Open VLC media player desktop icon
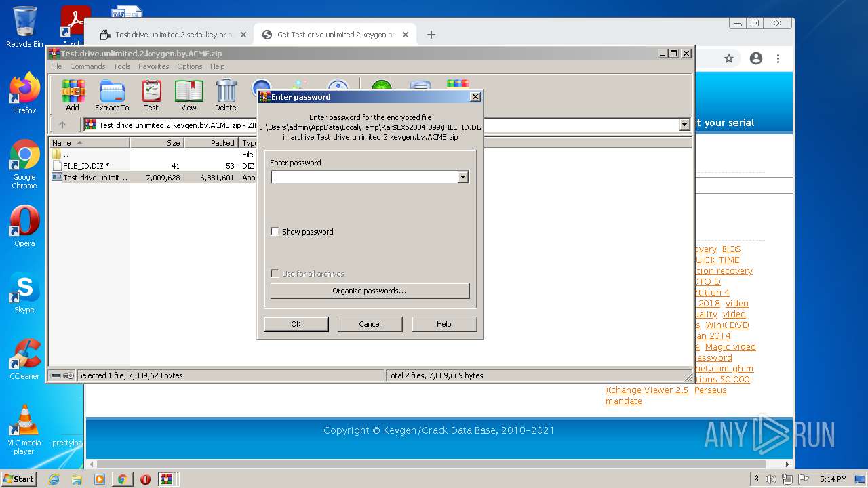Image resolution: width=868 pixels, height=488 pixels. pyautogui.click(x=24, y=430)
